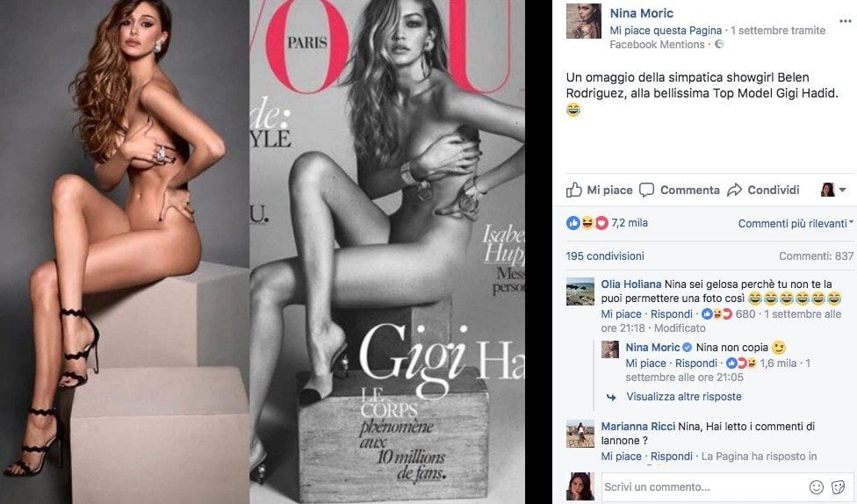Open the 195 condivisioni shares list
The height and width of the screenshot is (504, 857).
[x=604, y=256]
